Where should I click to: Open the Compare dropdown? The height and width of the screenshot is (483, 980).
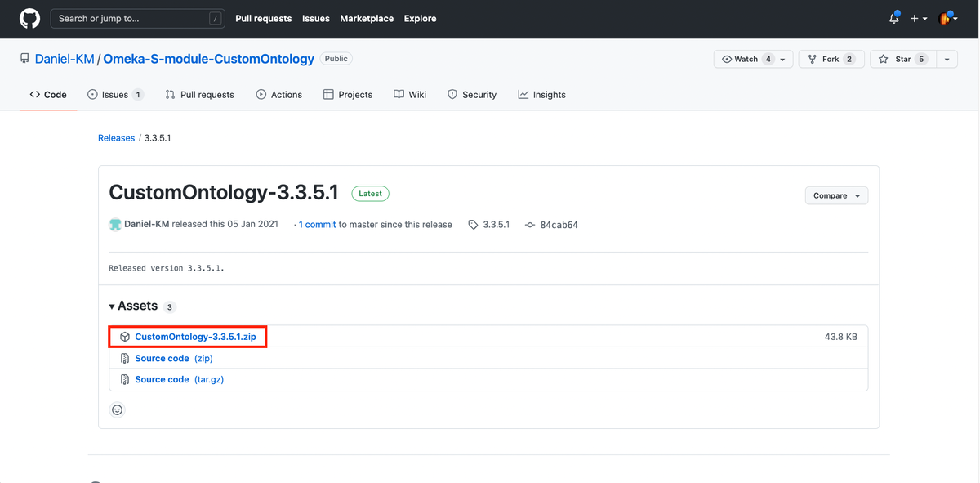click(x=836, y=196)
